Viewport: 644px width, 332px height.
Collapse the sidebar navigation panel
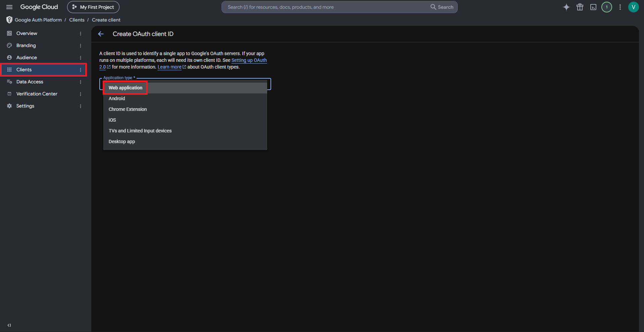9,325
